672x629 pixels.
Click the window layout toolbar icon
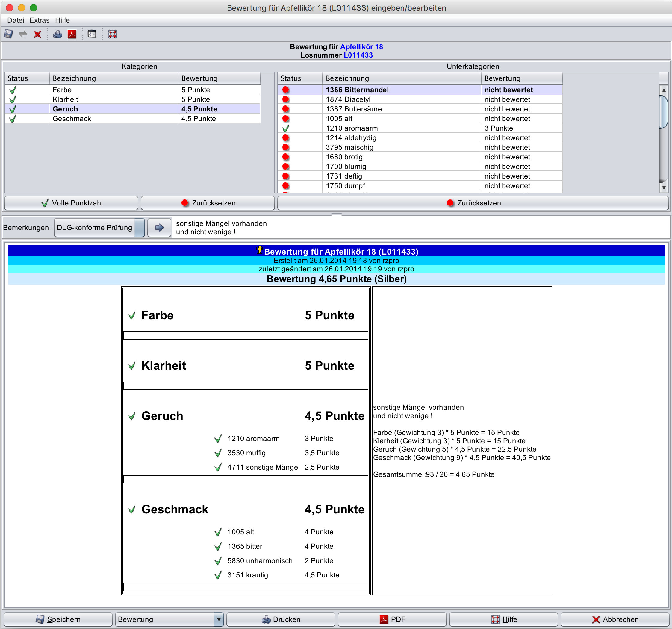92,34
